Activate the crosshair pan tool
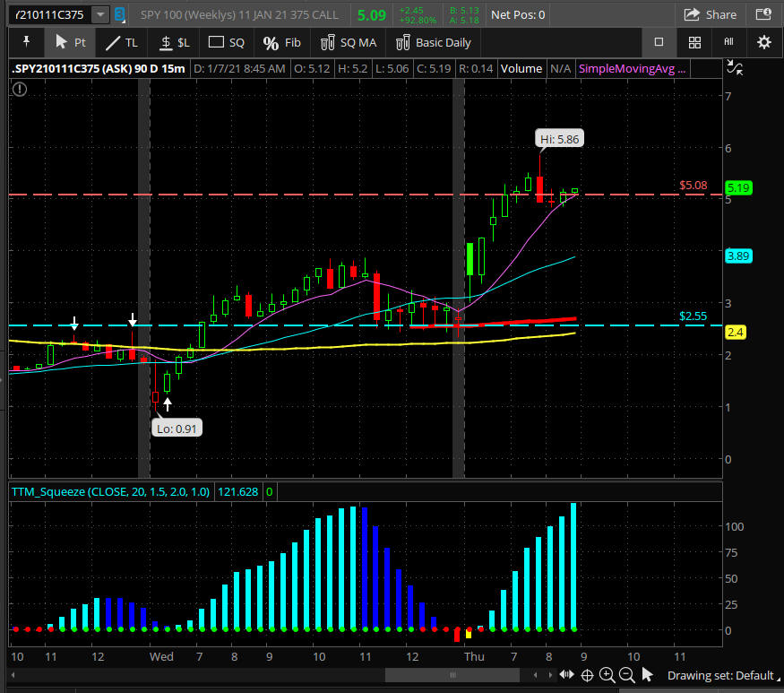The image size is (784, 693). [x=587, y=675]
